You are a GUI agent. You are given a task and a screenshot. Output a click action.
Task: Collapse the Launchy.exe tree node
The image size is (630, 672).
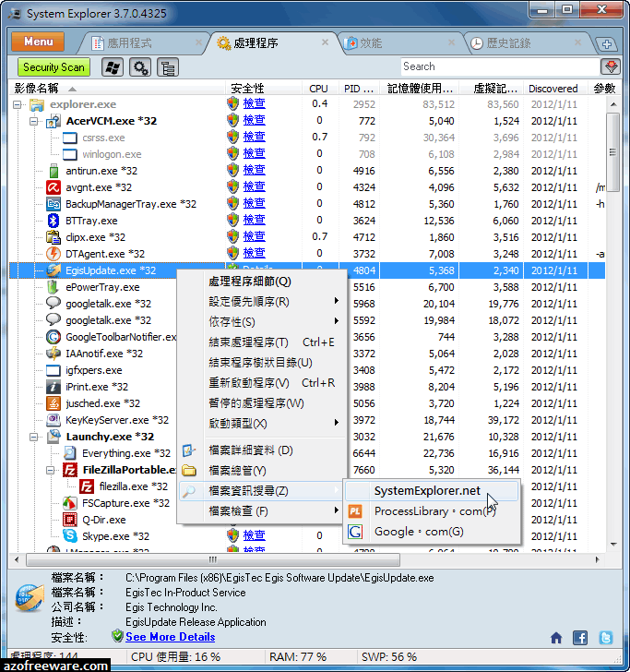[x=34, y=438]
